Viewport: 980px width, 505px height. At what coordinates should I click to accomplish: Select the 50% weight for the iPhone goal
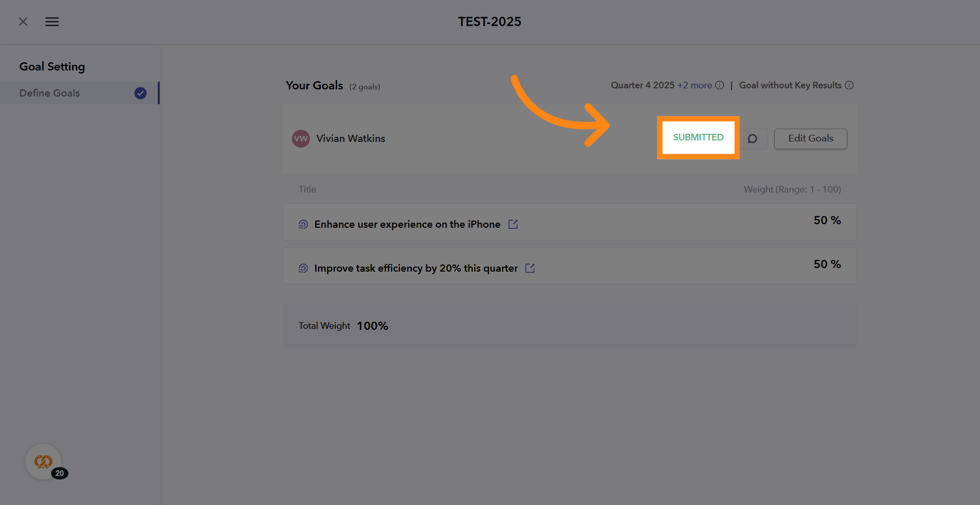click(x=826, y=221)
